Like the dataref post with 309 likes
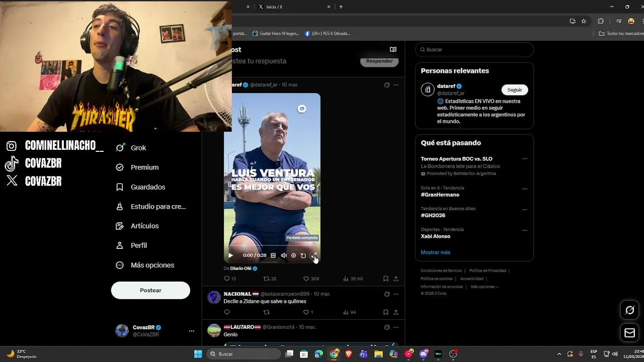Screen dimensions: 644x362 tap(311, 279)
